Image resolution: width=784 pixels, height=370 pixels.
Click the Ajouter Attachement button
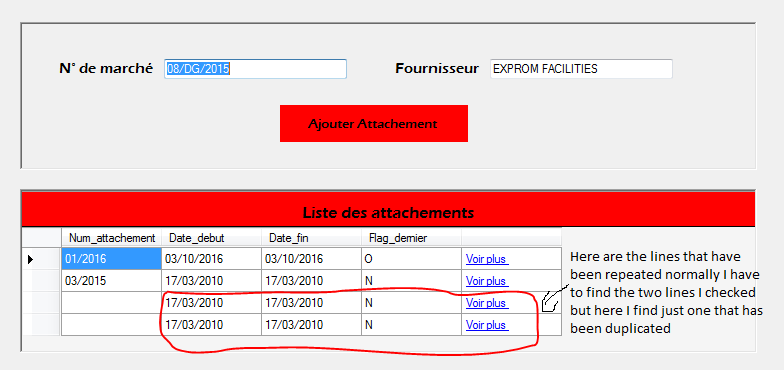374,124
